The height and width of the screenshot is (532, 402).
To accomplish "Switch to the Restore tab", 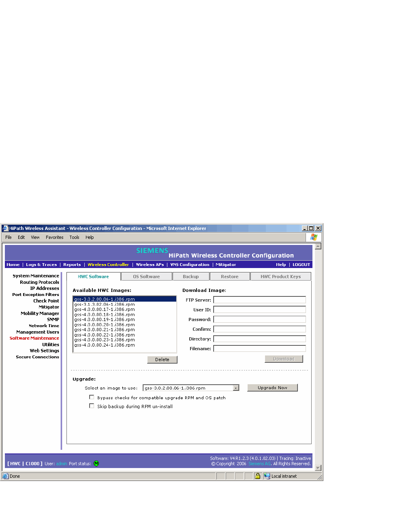I will point(229,277).
